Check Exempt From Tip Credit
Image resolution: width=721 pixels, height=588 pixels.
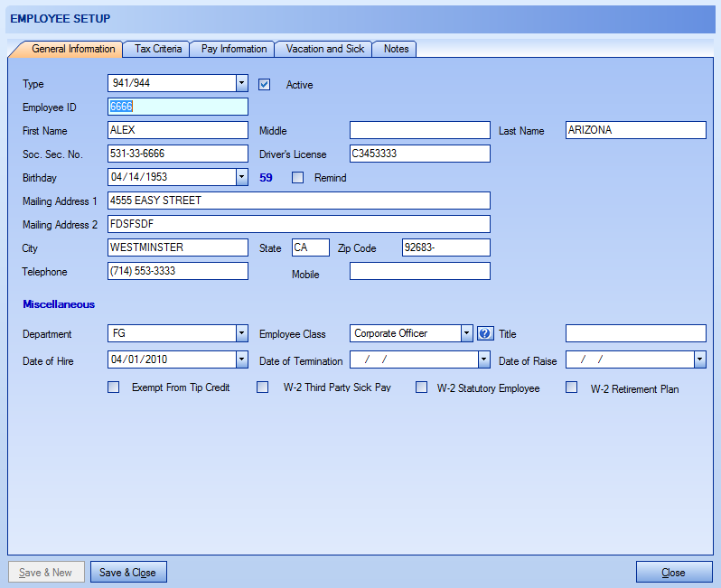click(114, 387)
